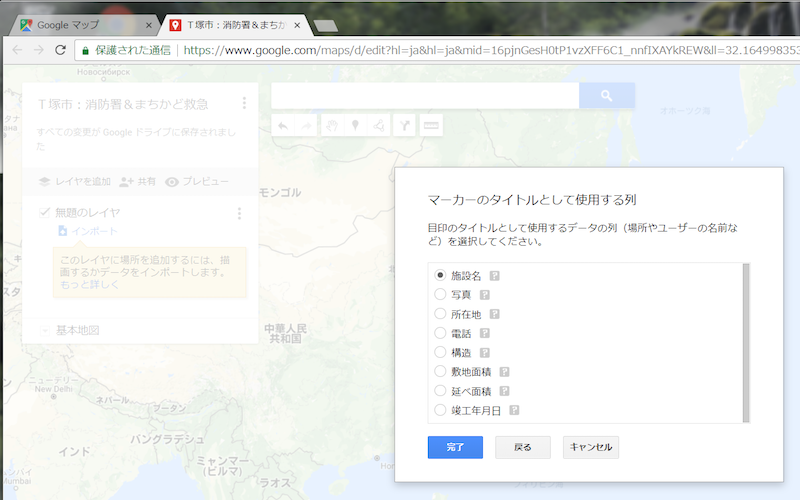Click the browser back arrow
The width and height of the screenshot is (800, 500).
tap(17, 50)
